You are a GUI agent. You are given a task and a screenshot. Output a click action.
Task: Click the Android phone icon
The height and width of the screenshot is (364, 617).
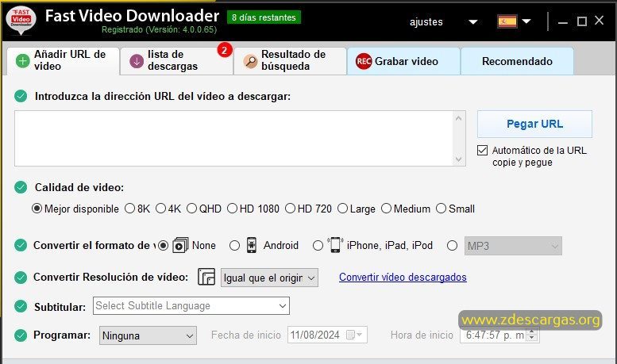(252, 245)
